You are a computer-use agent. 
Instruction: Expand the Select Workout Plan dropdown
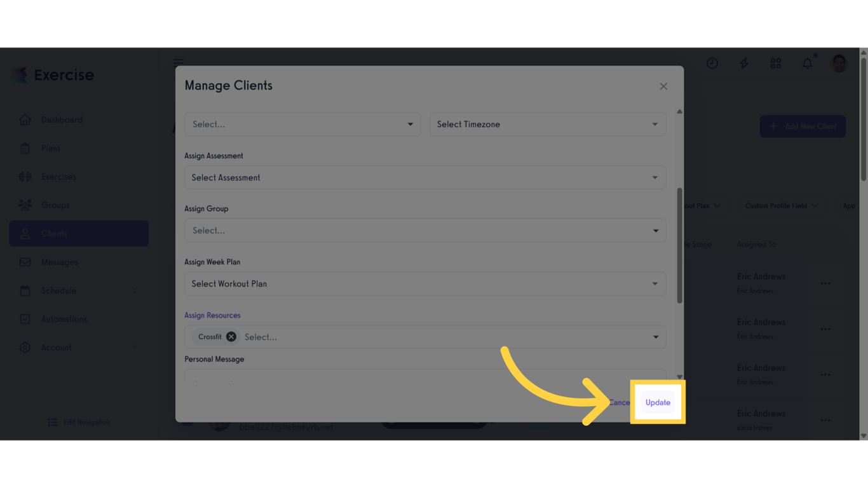click(424, 284)
